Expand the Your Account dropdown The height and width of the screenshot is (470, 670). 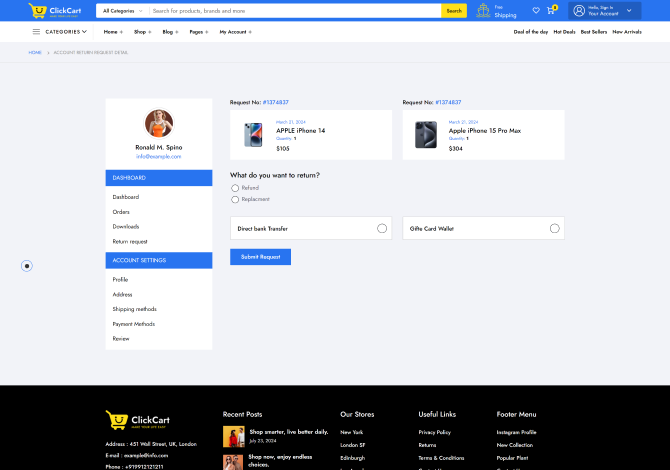click(x=628, y=11)
